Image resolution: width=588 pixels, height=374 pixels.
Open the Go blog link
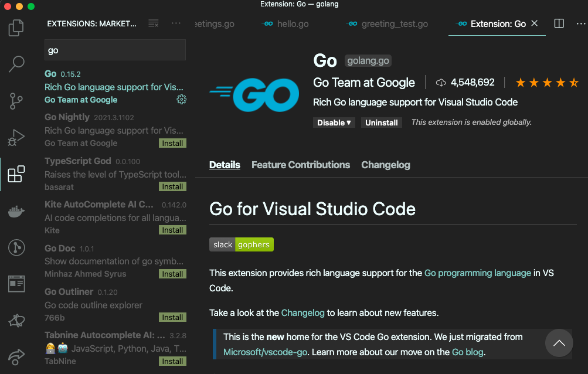(x=468, y=352)
